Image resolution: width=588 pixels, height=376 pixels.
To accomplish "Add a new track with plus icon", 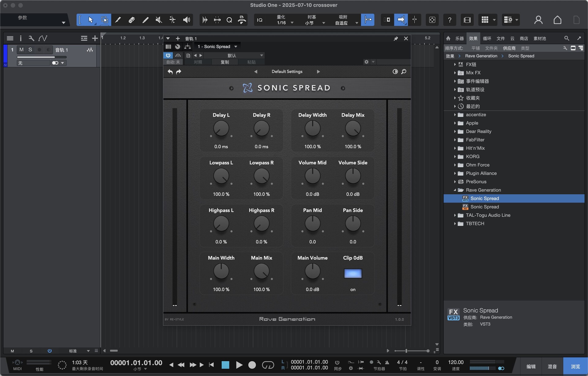I will [95, 38].
